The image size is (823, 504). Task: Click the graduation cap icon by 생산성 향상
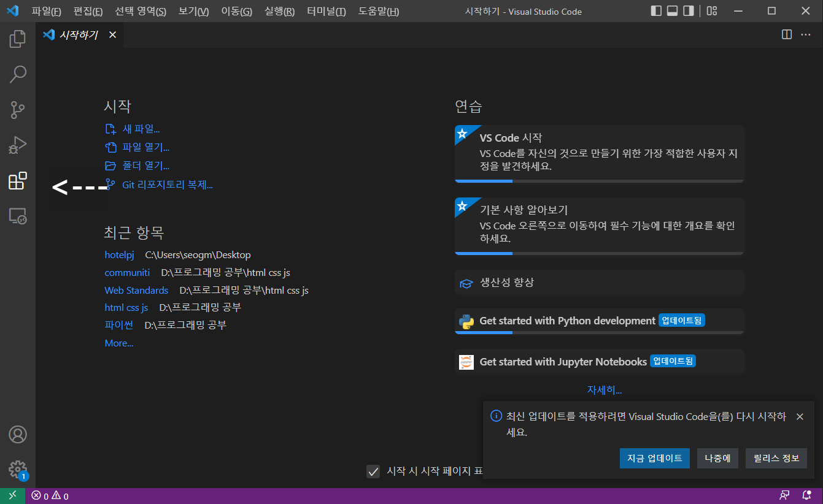466,283
